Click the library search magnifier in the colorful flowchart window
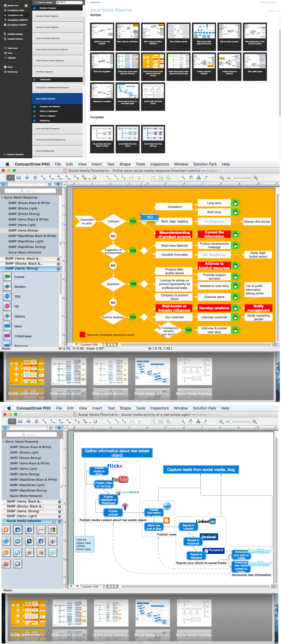This screenshot has width=281, height=644. coord(58,184)
